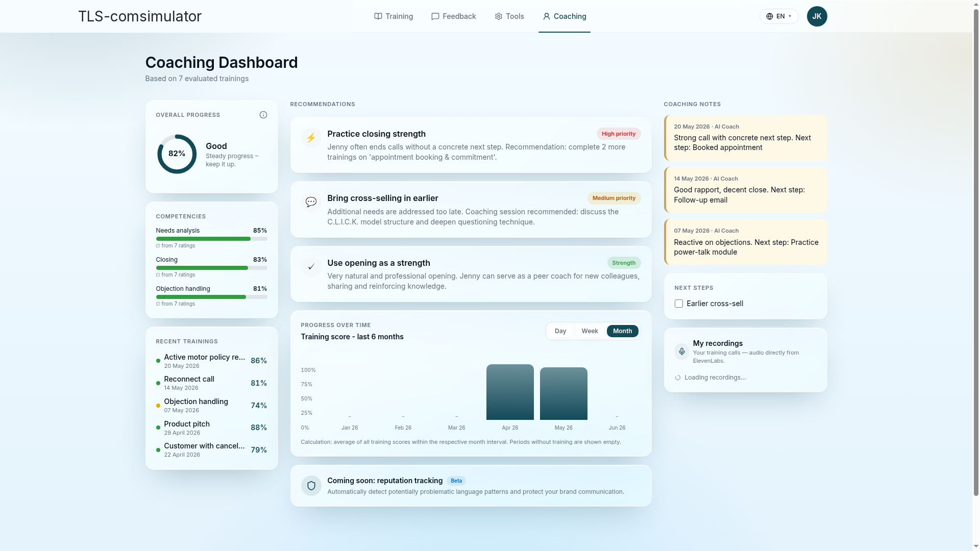This screenshot has height=551, width=980.
Task: Open the Feedback tab
Action: pyautogui.click(x=454, y=16)
